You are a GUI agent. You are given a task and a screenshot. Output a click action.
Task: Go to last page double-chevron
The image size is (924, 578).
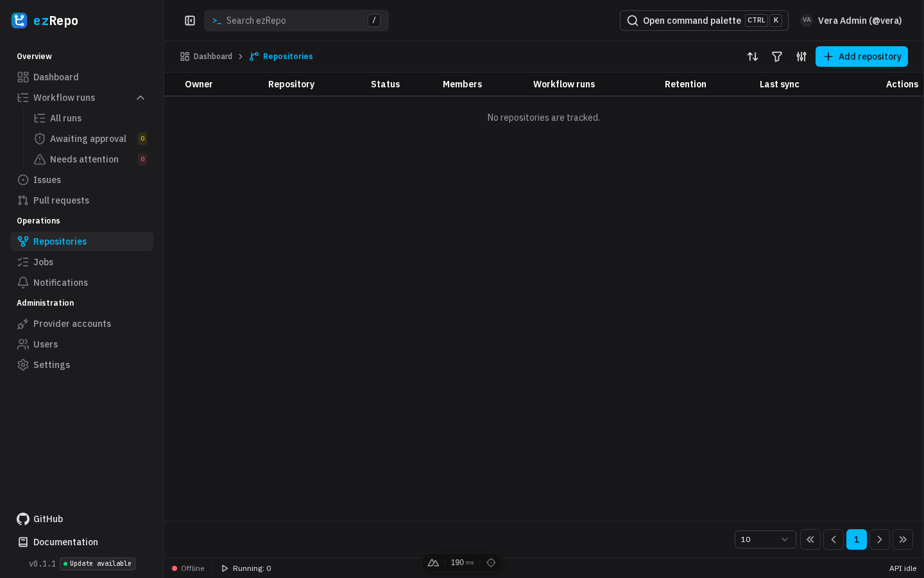903,539
